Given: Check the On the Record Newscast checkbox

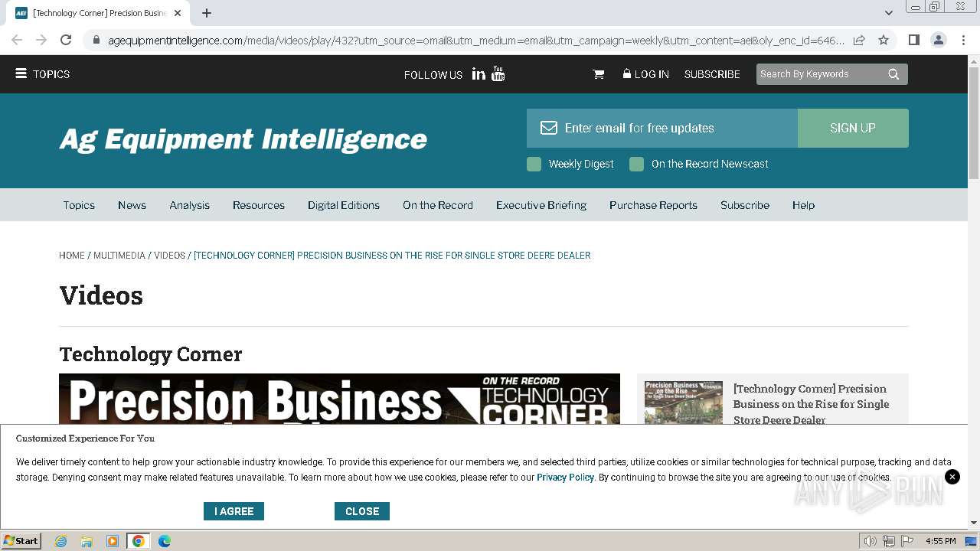Looking at the screenshot, I should coord(636,164).
